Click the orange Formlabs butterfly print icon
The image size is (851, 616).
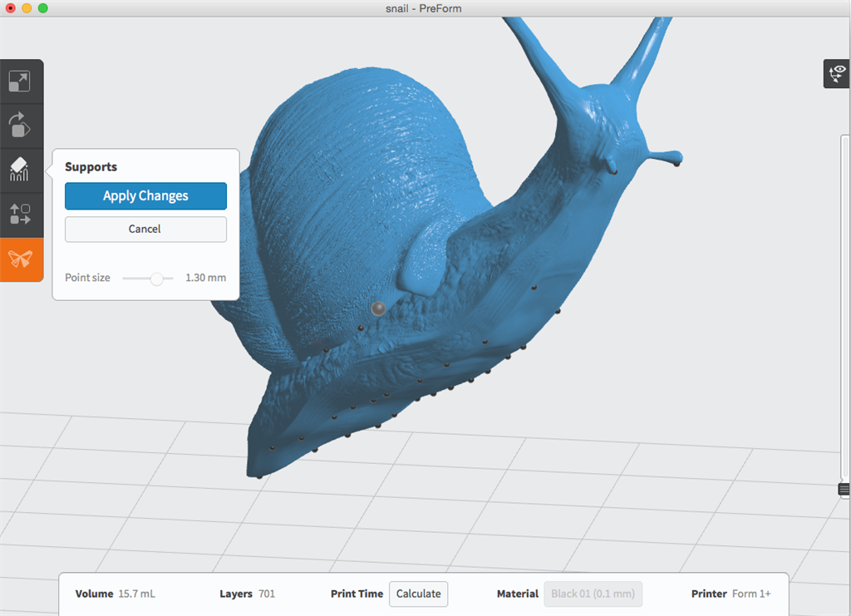pyautogui.click(x=20, y=259)
